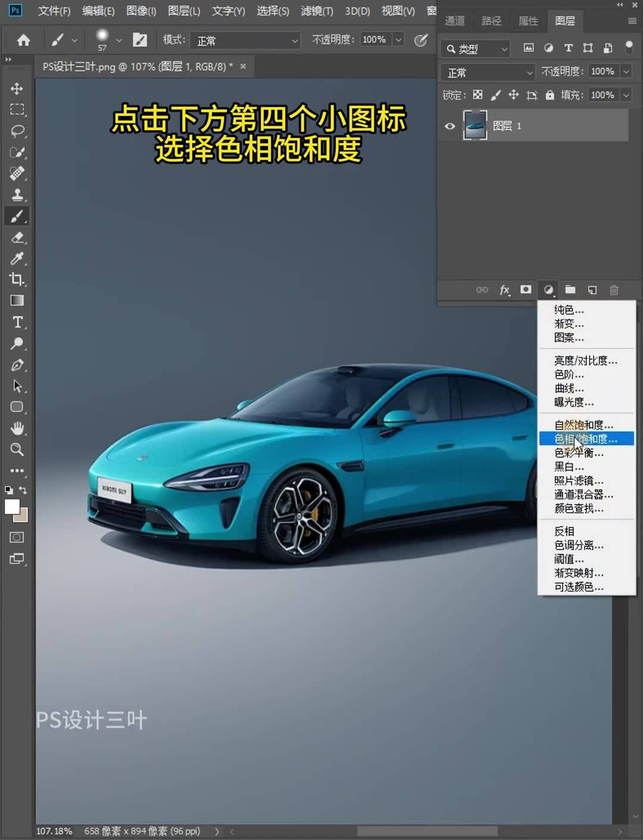The height and width of the screenshot is (840, 643).
Task: Open the 滤镜 menu
Action: pyautogui.click(x=317, y=11)
